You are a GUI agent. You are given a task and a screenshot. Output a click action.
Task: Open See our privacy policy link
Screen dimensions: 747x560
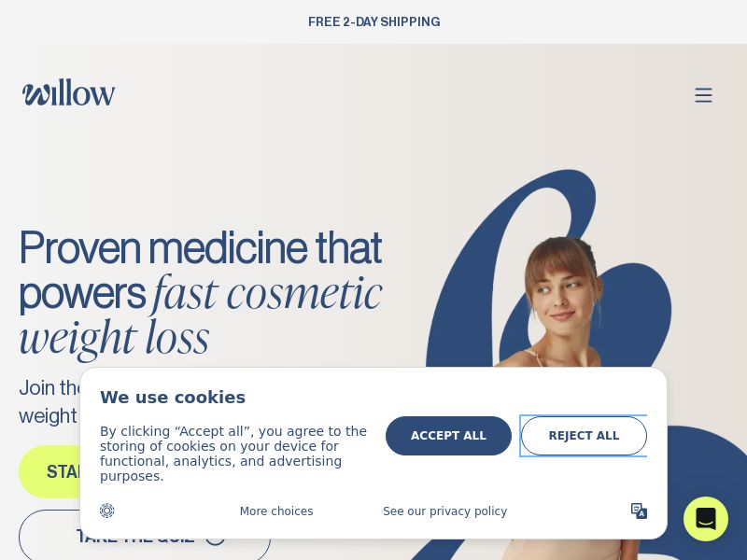(x=445, y=511)
